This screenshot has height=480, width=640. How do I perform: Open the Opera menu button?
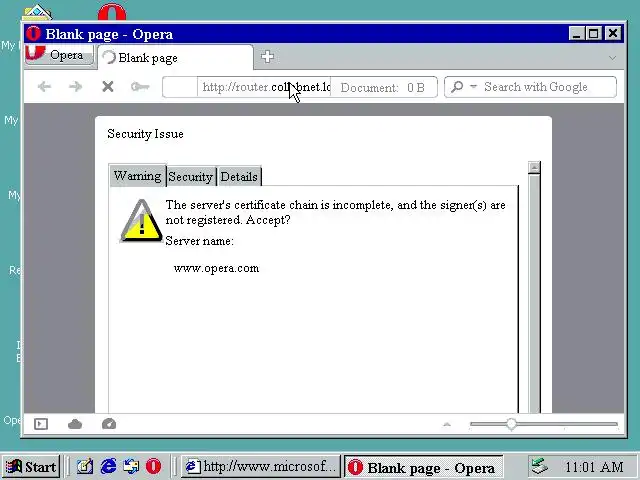(59, 55)
